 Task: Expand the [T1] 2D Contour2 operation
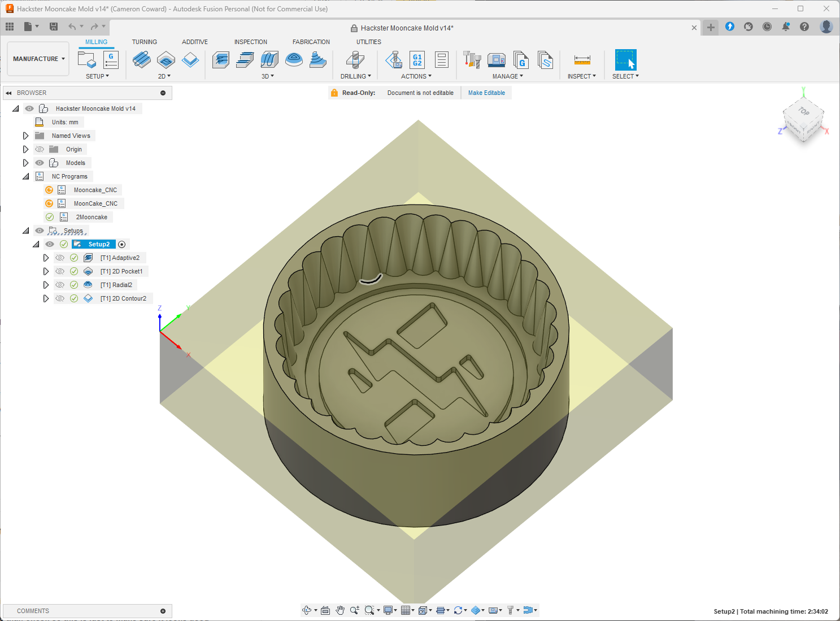(46, 298)
